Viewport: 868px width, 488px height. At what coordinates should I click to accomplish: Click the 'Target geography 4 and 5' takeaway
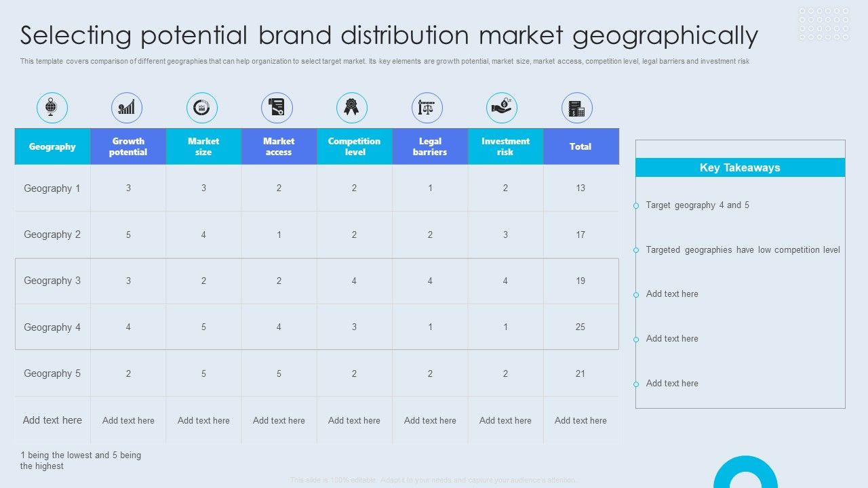[x=698, y=205]
